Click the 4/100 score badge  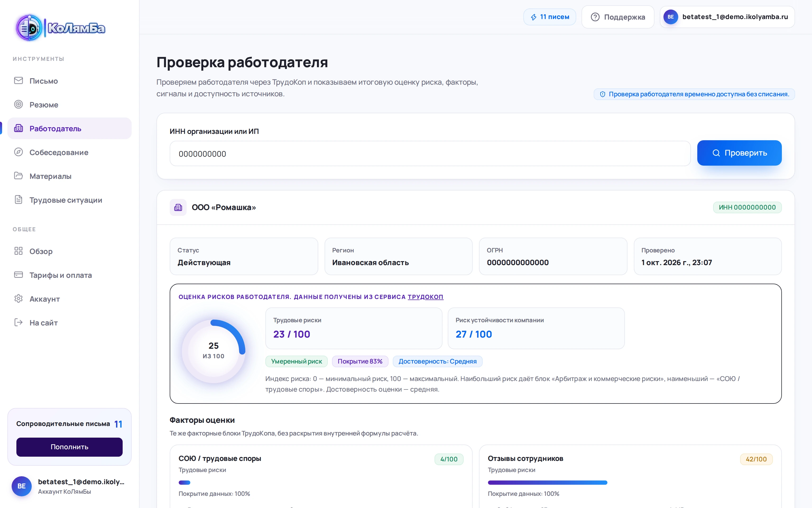tap(449, 459)
